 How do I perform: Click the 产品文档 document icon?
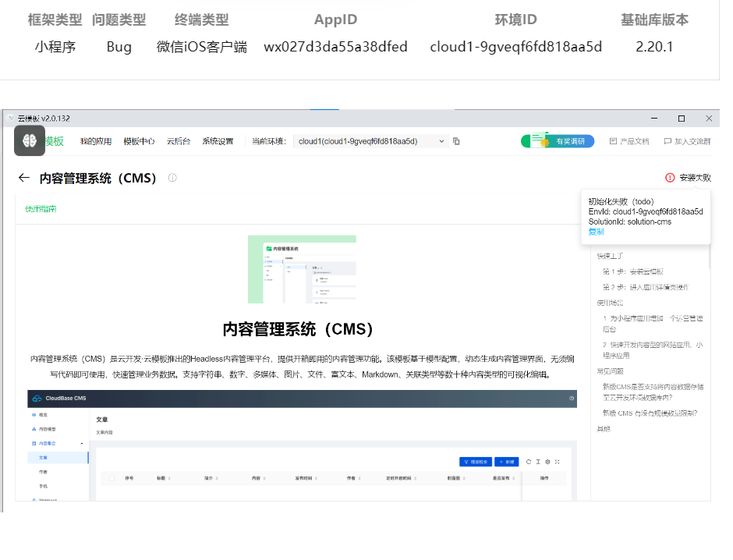[614, 141]
